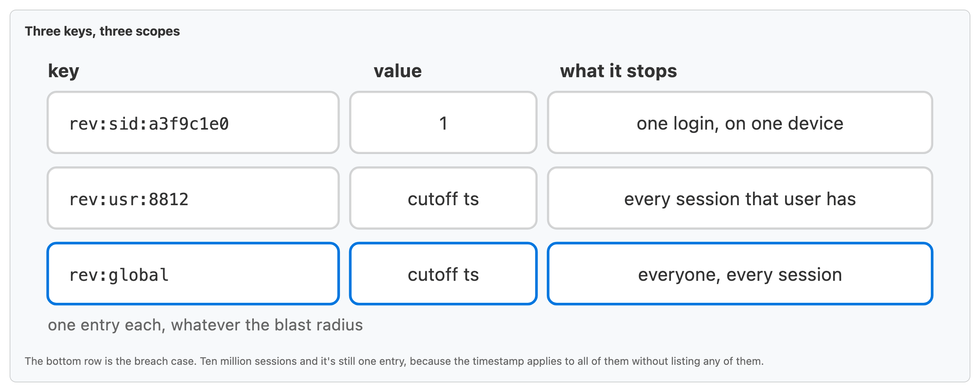
Task: Click the 'Three keys, three scopes' title
Action: click(x=102, y=31)
